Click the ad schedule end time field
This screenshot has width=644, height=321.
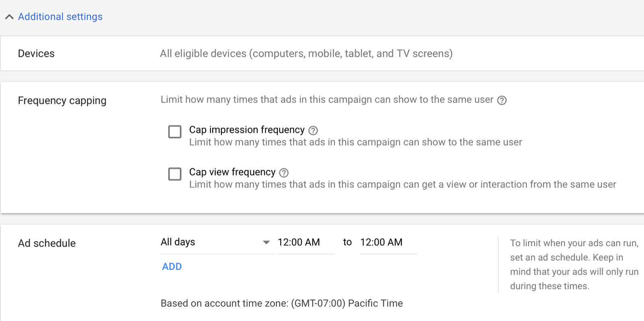[388, 242]
